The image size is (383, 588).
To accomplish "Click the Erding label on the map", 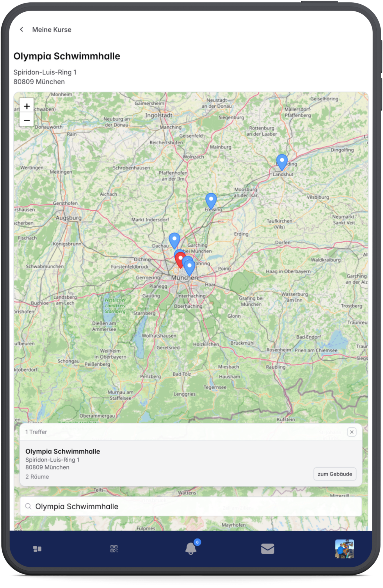I will point(241,234).
